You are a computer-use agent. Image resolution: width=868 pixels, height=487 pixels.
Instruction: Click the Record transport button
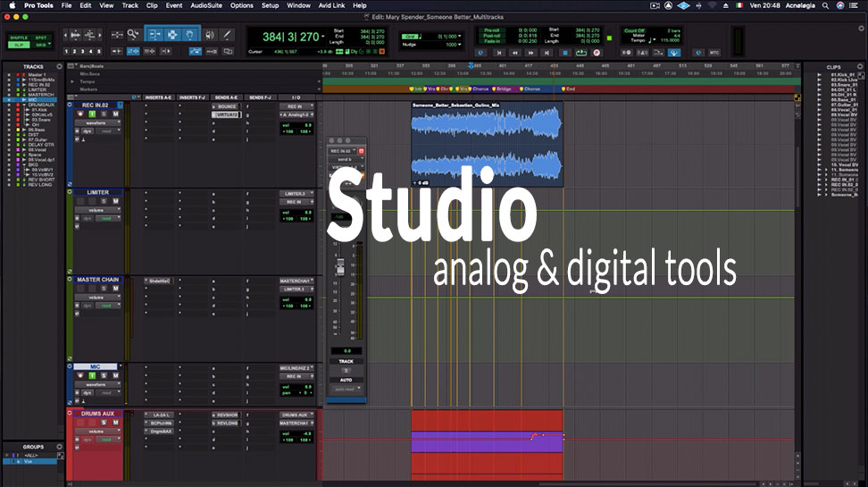coord(597,53)
